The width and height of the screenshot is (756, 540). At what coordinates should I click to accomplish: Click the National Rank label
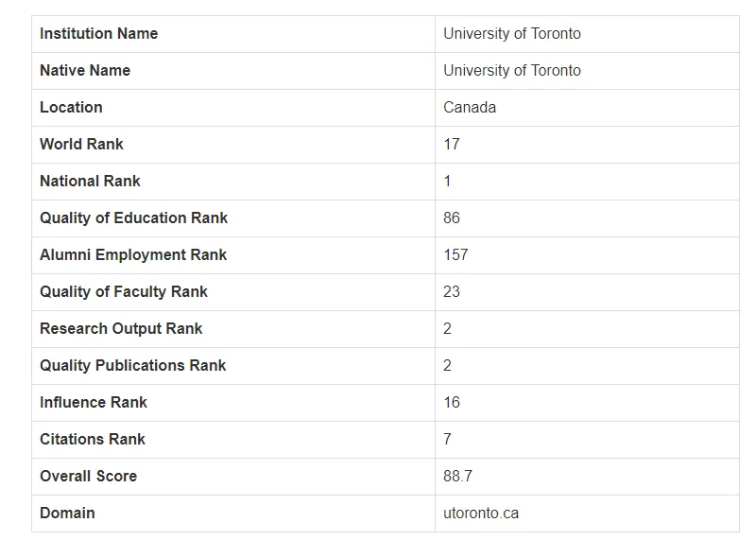[90, 181]
